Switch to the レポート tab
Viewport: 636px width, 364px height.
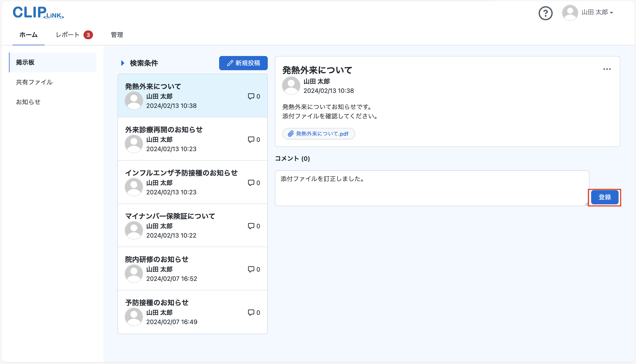click(68, 35)
